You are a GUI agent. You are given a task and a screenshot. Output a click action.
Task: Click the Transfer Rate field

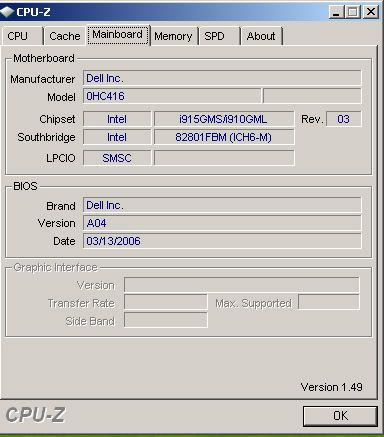[x=166, y=303]
